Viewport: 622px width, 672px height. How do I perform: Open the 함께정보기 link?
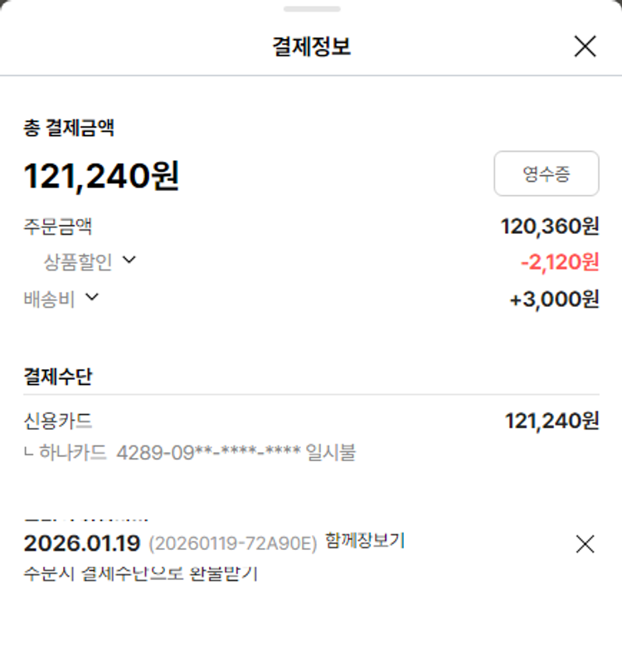[x=365, y=542]
